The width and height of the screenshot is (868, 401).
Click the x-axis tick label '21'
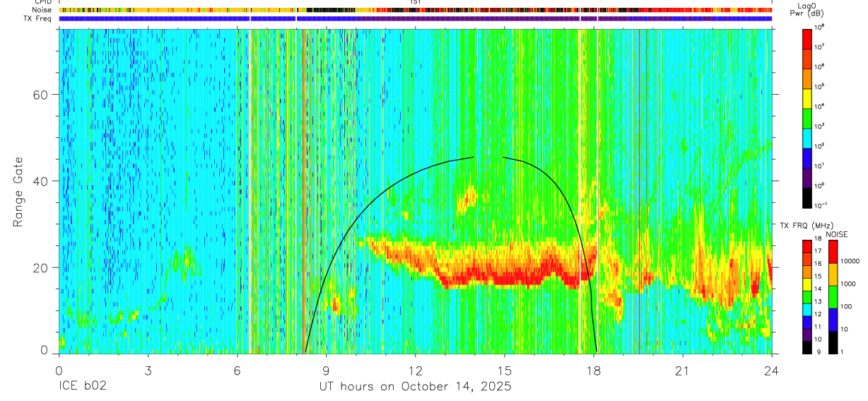click(683, 371)
